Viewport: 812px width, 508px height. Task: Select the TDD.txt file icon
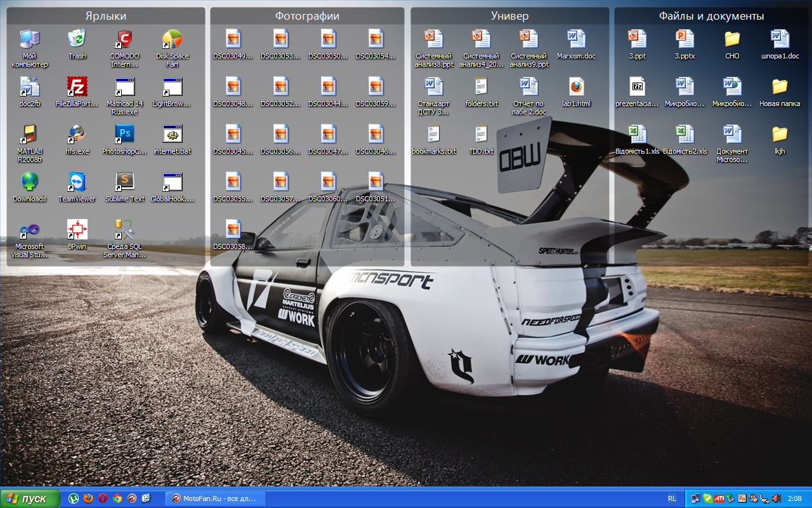click(481, 135)
